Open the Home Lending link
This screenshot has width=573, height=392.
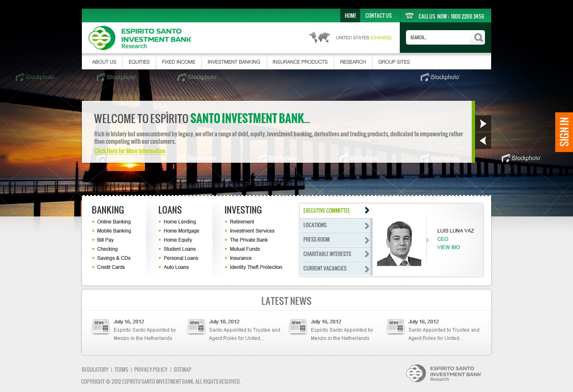pyautogui.click(x=180, y=222)
